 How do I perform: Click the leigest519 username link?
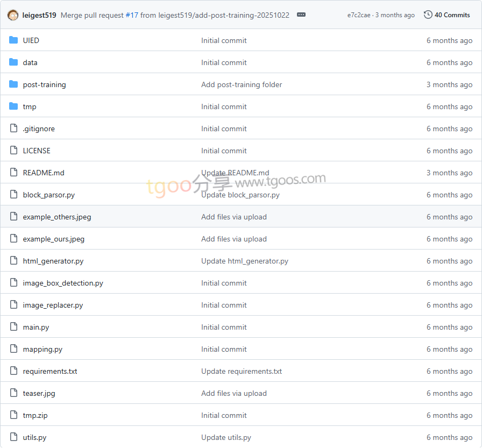pyautogui.click(x=39, y=15)
